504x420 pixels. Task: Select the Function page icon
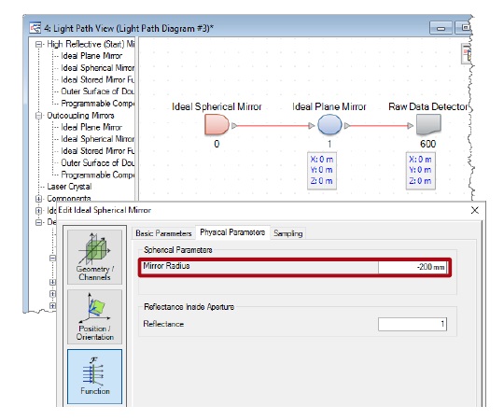(94, 376)
